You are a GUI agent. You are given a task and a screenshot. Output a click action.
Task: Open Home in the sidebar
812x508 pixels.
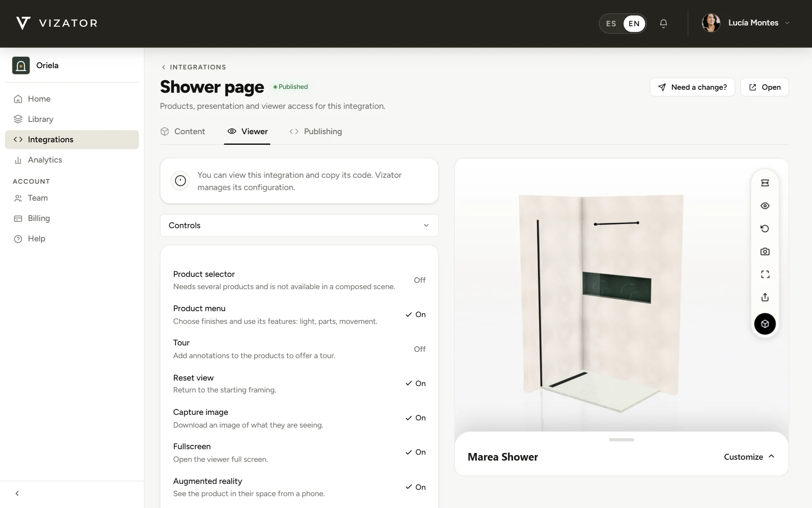(72, 99)
